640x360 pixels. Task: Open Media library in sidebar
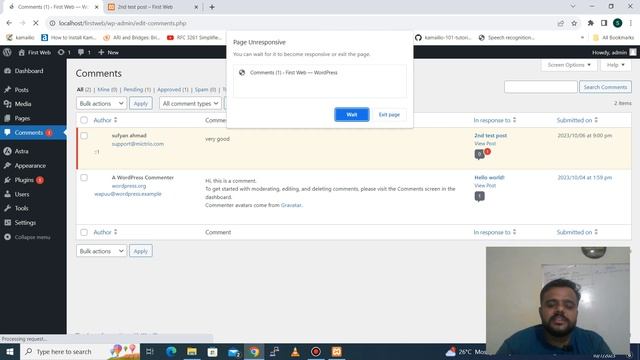pyautogui.click(x=23, y=104)
